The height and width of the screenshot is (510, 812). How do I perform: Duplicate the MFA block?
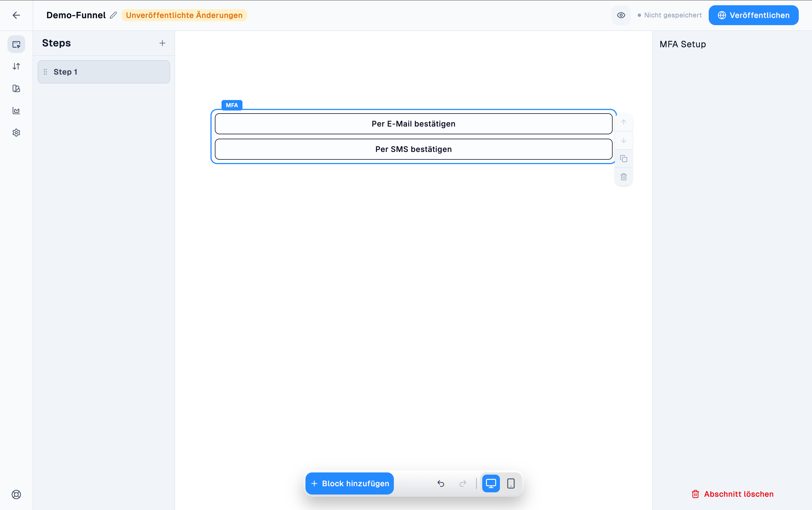tap(624, 159)
